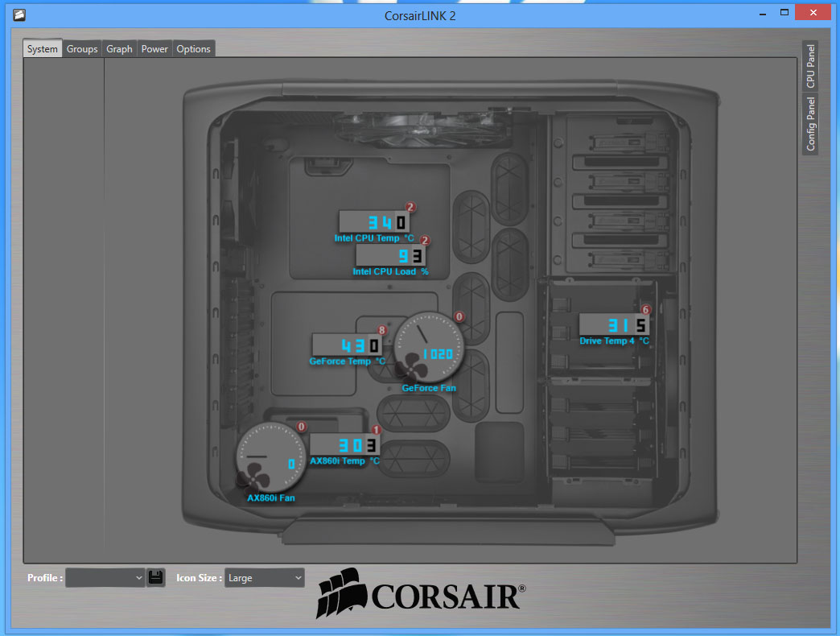Click the badge on GeForce Fan gauge
This screenshot has width=840, height=636.
point(459,316)
